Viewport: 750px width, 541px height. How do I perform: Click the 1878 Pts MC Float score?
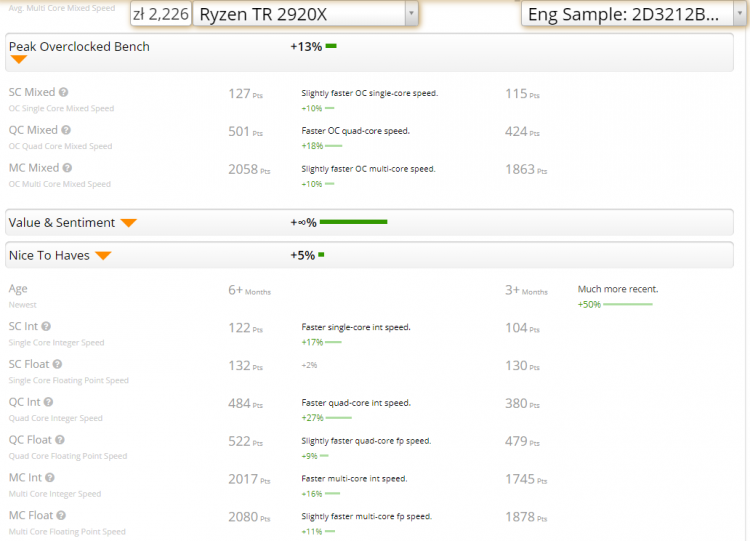[526, 517]
